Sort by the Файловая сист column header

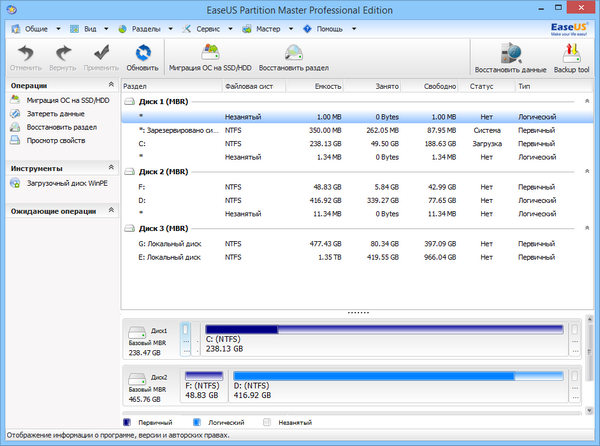254,86
